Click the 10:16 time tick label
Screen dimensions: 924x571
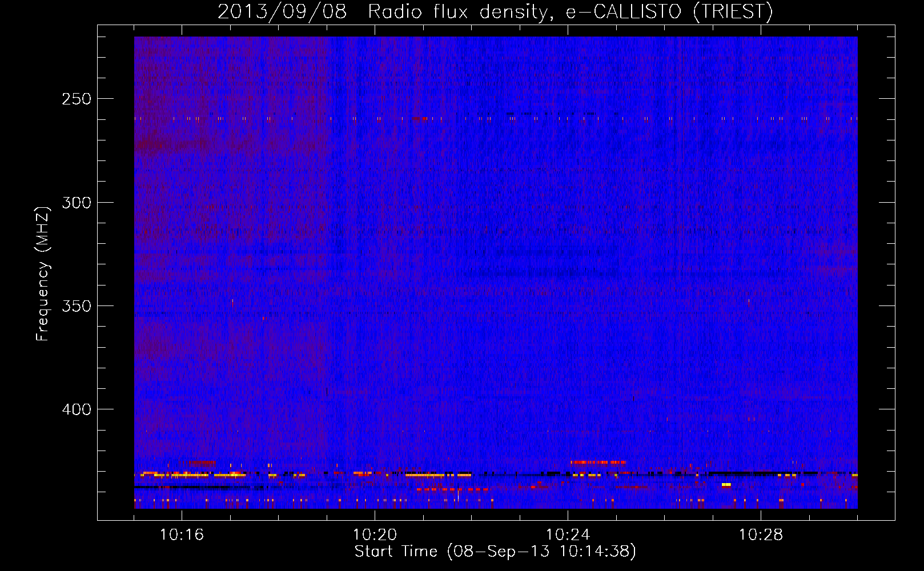(x=182, y=535)
